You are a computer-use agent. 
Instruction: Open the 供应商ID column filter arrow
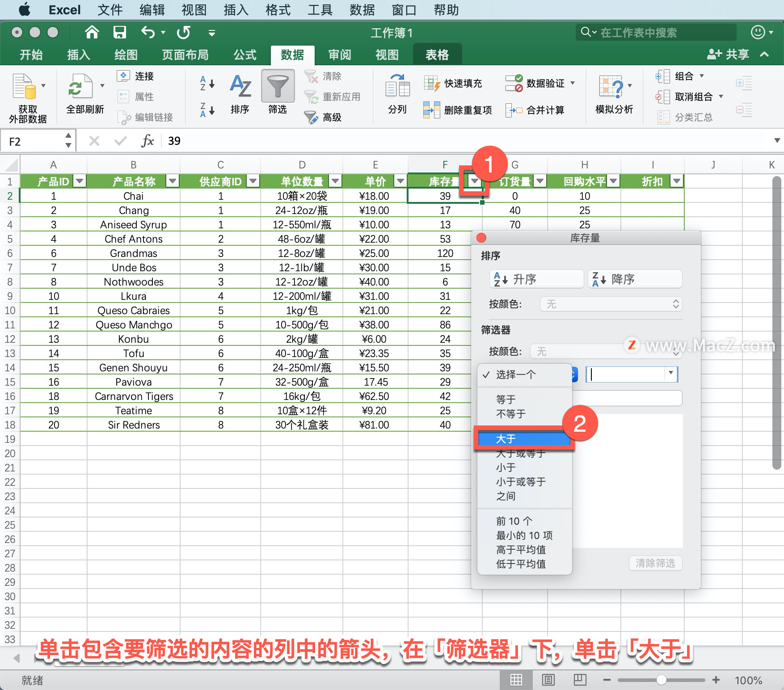point(253,181)
